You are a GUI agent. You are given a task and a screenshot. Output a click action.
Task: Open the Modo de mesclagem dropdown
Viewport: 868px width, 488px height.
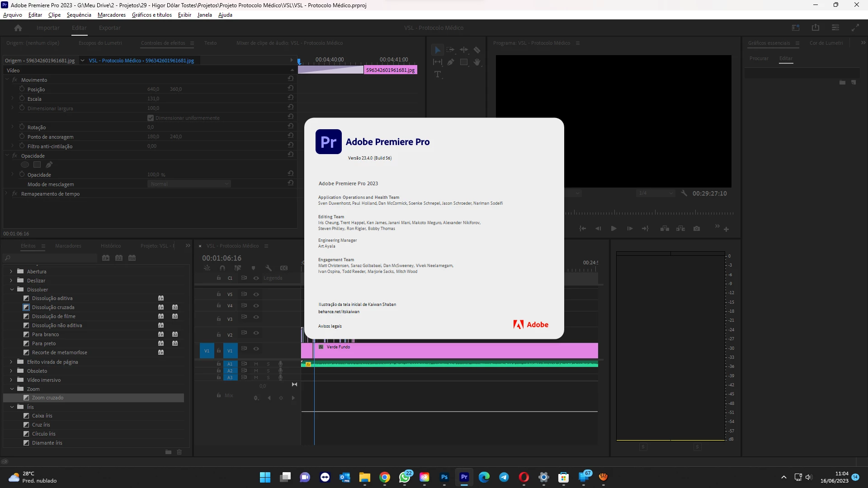(x=189, y=184)
